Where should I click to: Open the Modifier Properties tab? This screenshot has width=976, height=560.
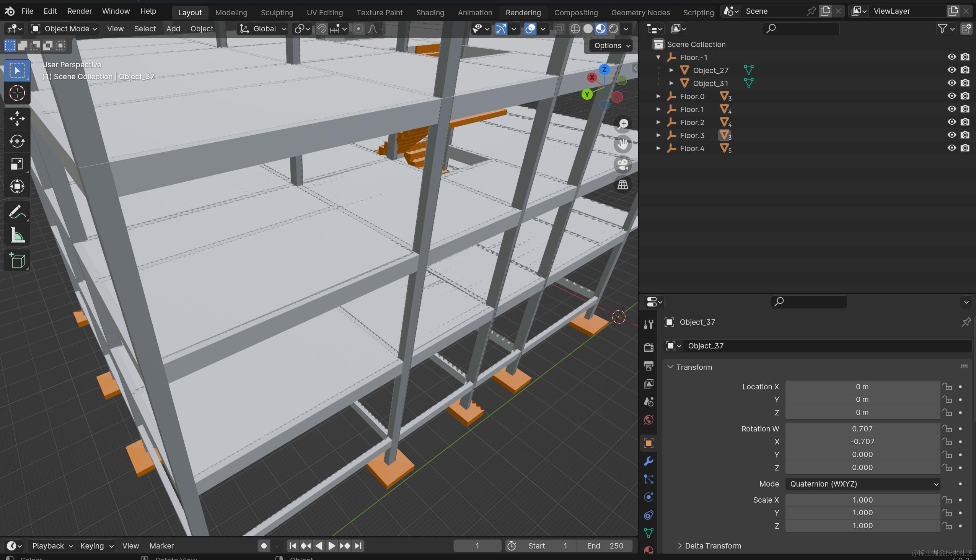pyautogui.click(x=648, y=461)
